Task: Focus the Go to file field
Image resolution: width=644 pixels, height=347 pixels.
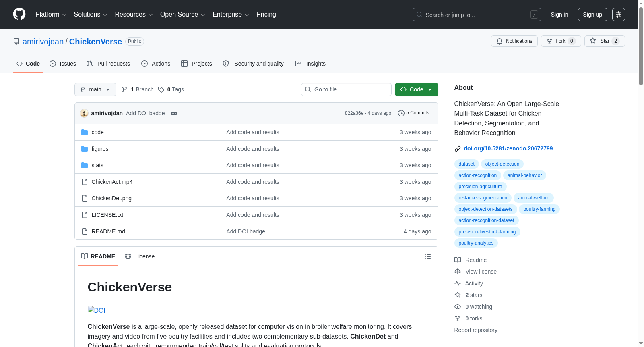Action: [346, 89]
